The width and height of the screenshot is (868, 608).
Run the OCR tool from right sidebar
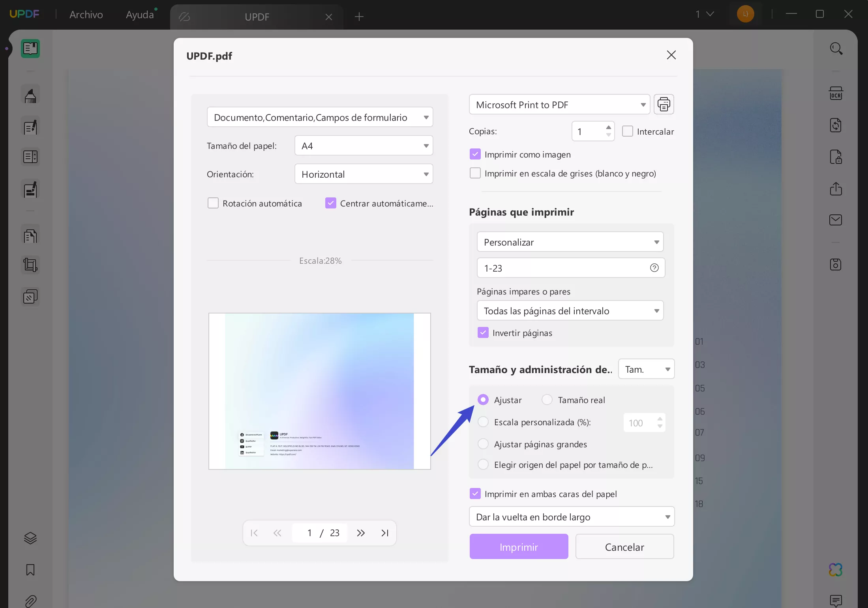pyautogui.click(x=836, y=94)
